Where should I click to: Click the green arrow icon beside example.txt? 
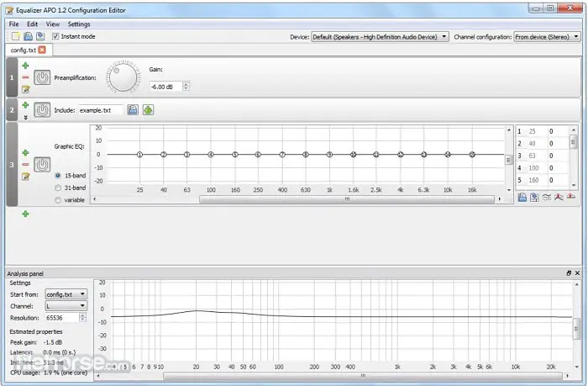coord(148,110)
